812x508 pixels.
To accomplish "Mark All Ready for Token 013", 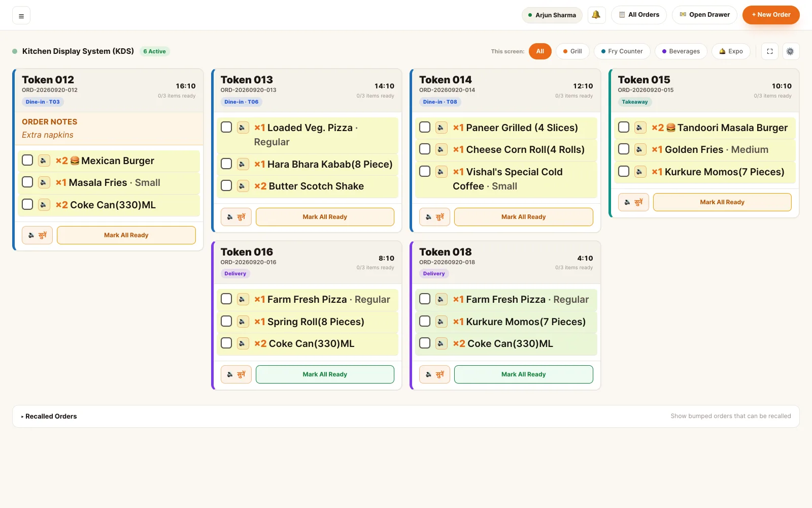I will click(x=325, y=217).
